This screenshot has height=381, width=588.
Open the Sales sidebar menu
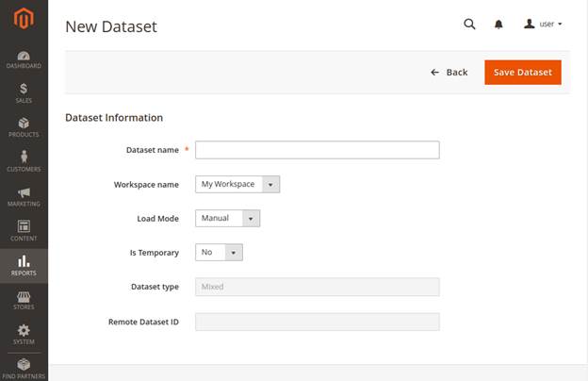(x=24, y=93)
